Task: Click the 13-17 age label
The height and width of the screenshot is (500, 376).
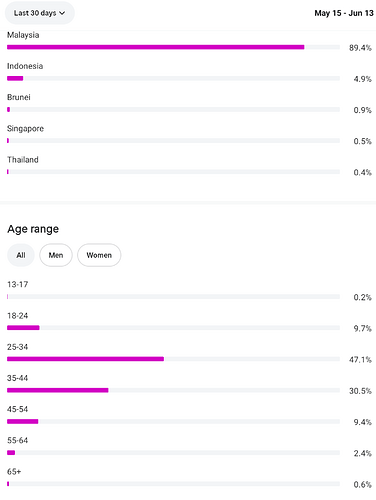Action: 17,284
